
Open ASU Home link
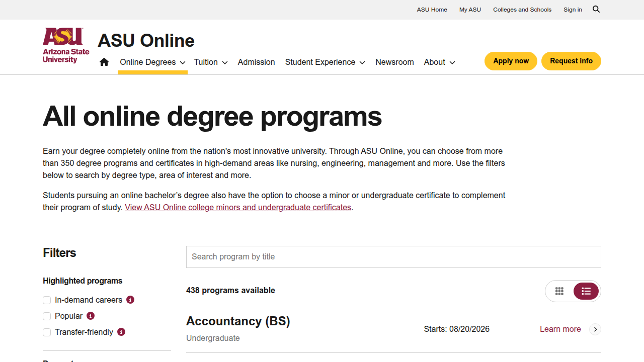432,10
